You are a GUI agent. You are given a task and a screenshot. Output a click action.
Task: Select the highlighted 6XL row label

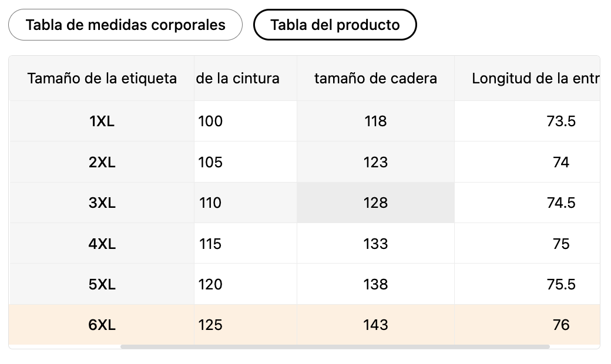(x=102, y=325)
